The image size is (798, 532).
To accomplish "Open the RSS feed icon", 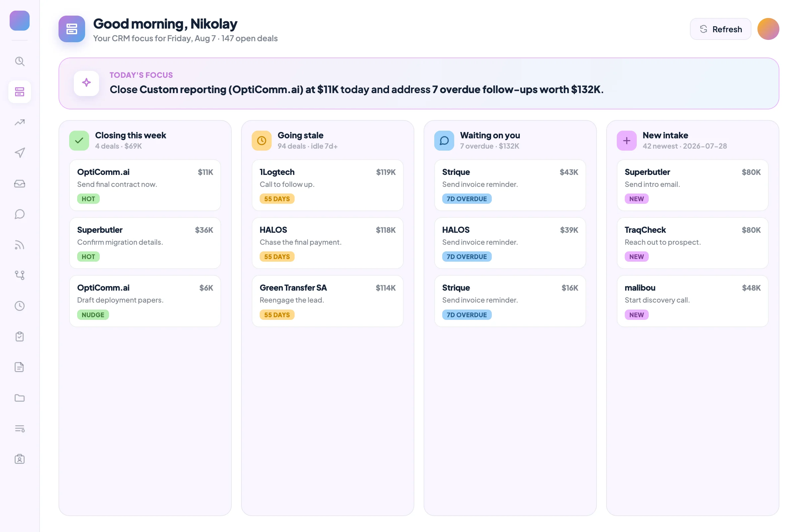I will point(20,245).
